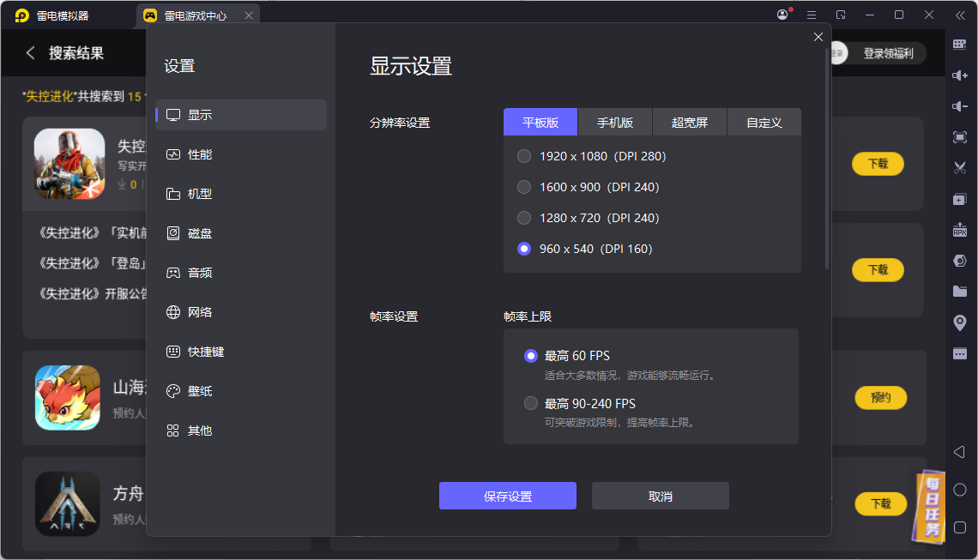978x560 pixels.
Task: Decrease volume using the volume-down icon
Action: (x=960, y=105)
